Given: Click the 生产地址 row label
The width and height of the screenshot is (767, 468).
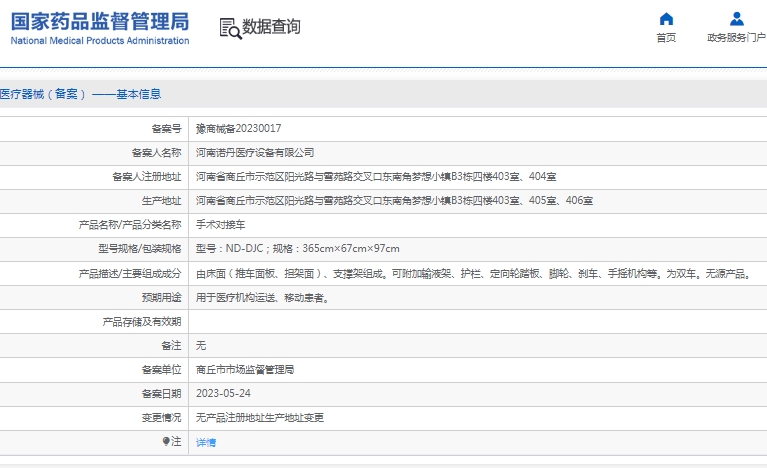Looking at the screenshot, I should point(161,201).
